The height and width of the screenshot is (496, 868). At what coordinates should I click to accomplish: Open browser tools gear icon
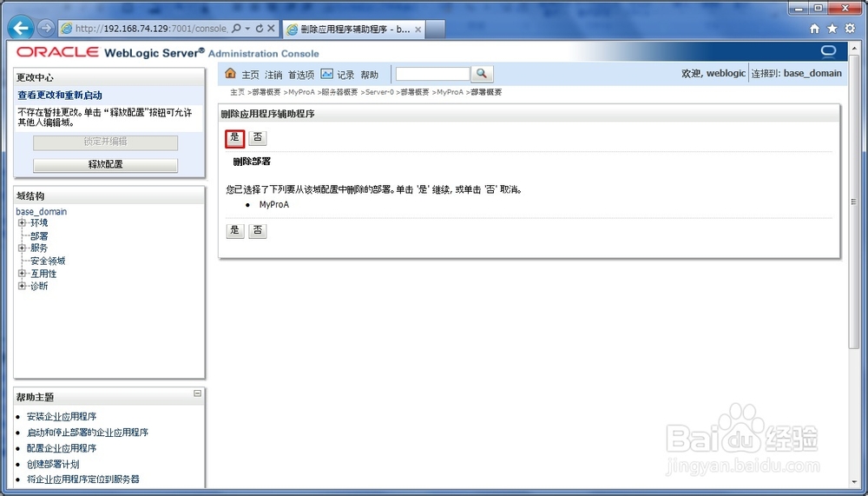point(850,29)
